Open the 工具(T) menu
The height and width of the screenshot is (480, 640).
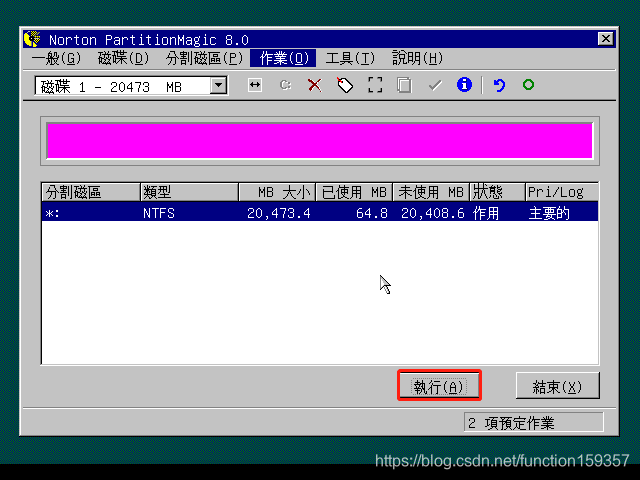pos(350,58)
